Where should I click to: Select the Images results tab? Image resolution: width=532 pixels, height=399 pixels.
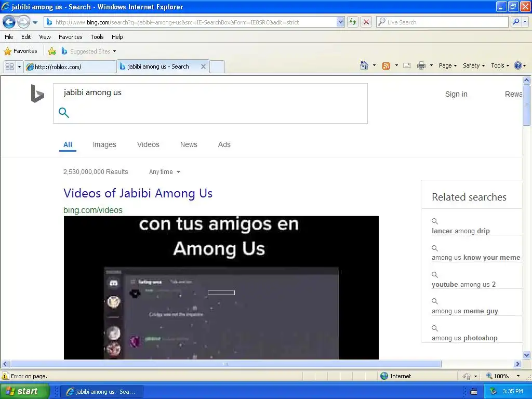point(104,144)
